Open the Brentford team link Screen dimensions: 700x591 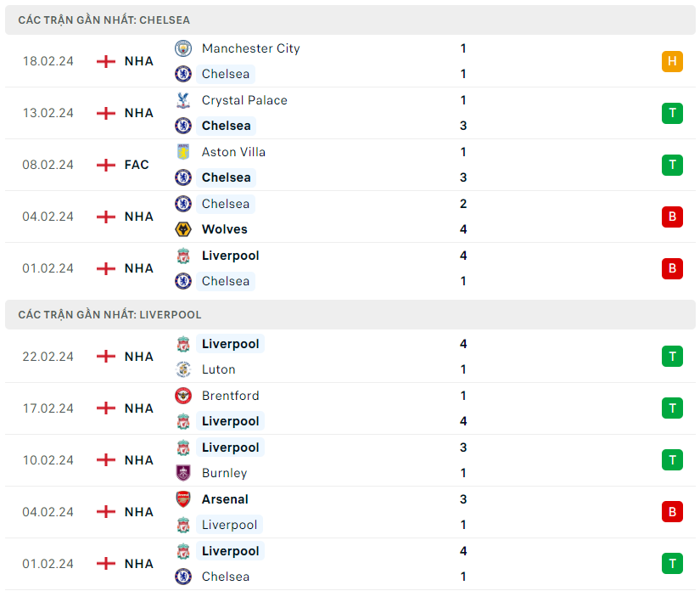coord(231,396)
